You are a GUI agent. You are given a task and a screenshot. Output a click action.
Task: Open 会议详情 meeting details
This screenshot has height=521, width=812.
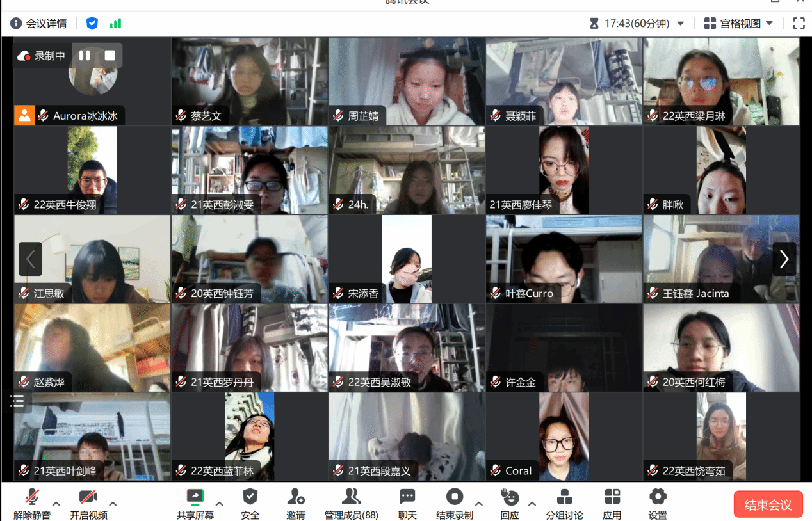click(39, 24)
